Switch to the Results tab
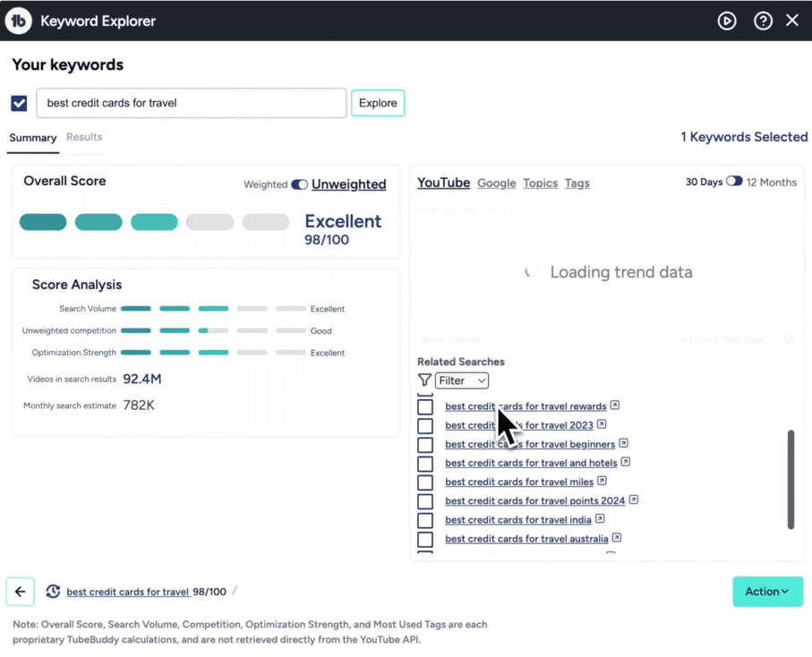812x657 pixels. [84, 137]
